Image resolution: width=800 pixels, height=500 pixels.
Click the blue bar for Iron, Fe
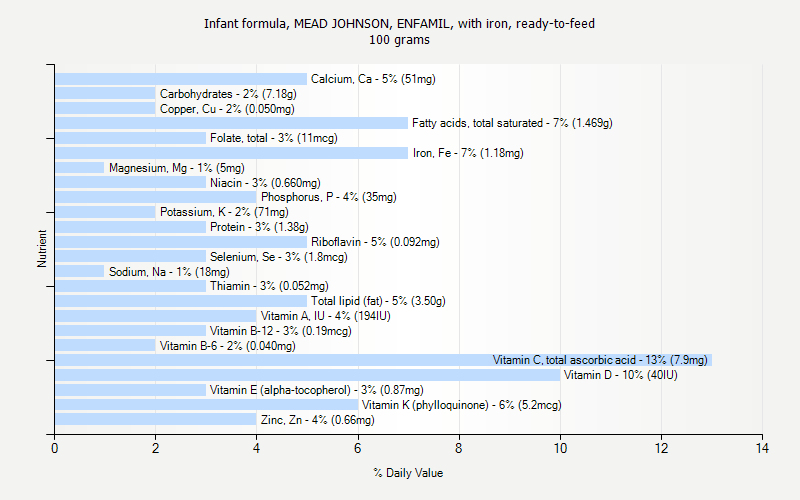coord(232,153)
